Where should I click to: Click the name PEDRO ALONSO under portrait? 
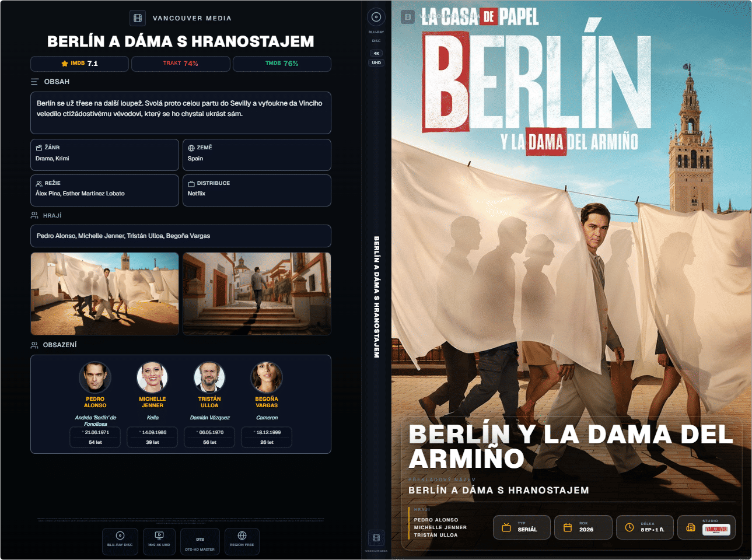tap(95, 402)
